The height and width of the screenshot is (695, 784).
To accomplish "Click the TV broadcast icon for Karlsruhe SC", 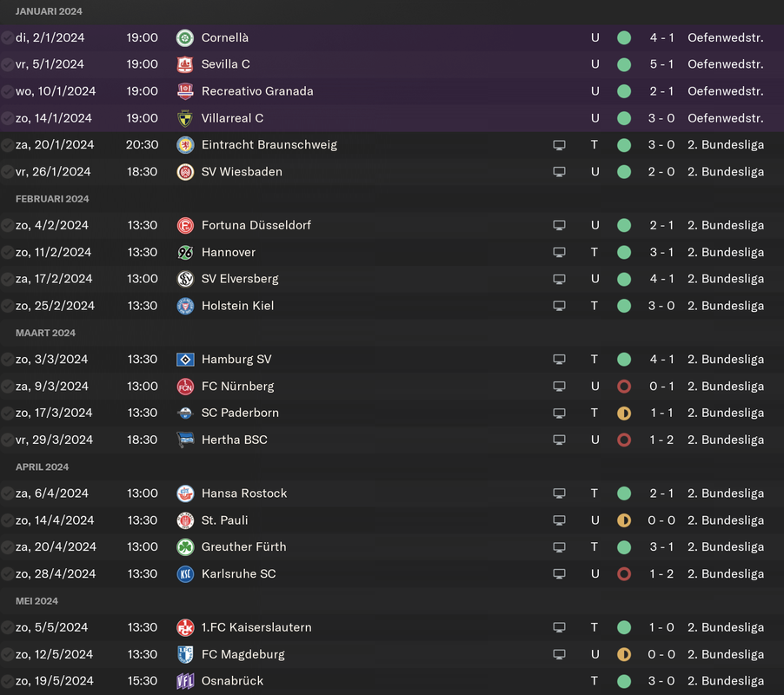I will [560, 574].
